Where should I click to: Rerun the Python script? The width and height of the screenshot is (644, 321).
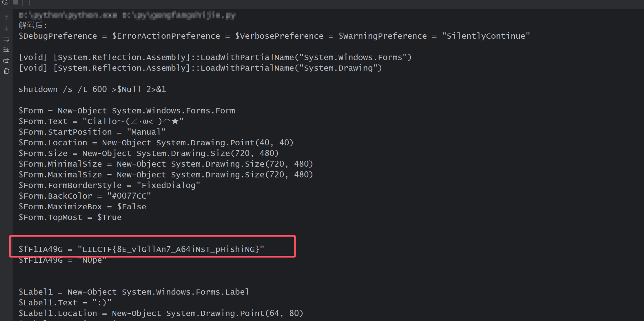tap(5, 2)
